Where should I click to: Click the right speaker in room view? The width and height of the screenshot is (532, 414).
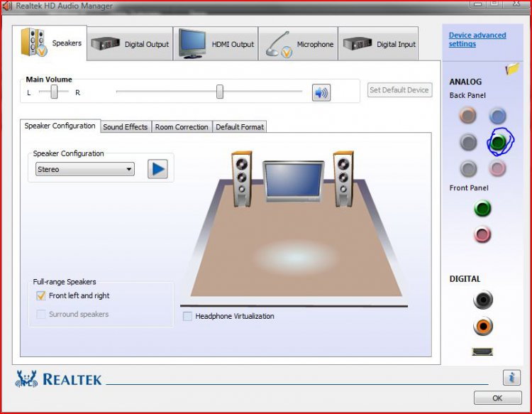click(x=343, y=179)
